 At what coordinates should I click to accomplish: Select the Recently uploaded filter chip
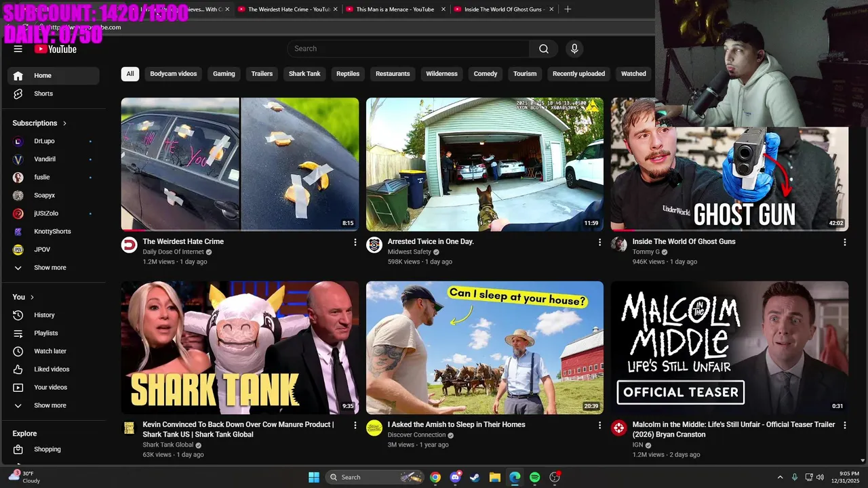(x=578, y=74)
